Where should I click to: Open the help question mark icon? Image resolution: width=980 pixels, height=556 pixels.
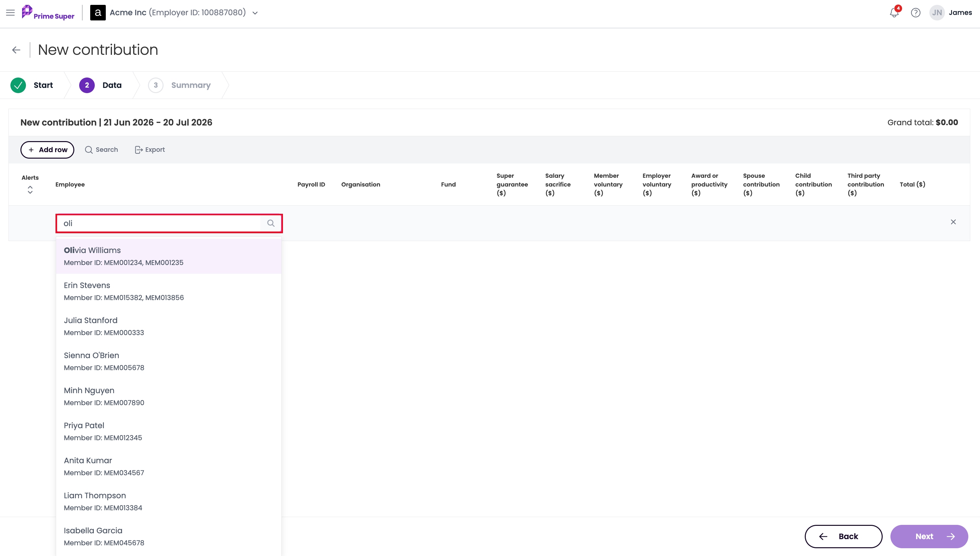[915, 13]
